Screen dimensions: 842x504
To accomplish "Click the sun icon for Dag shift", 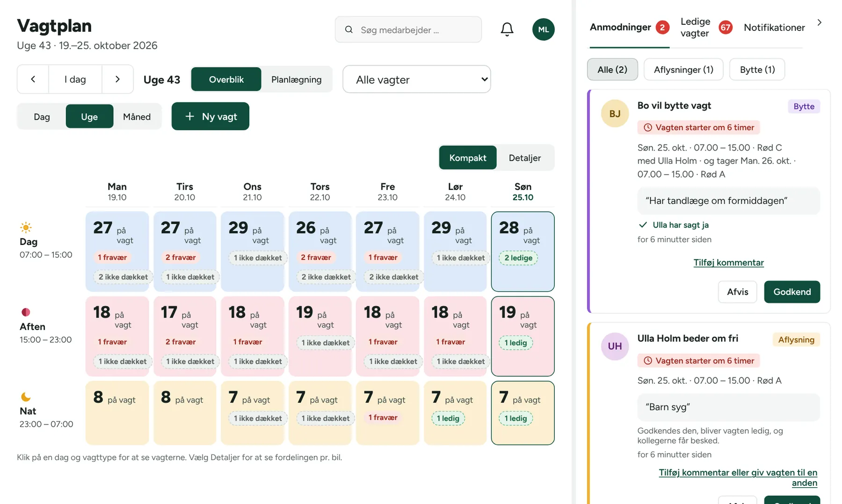I will click(x=26, y=228).
